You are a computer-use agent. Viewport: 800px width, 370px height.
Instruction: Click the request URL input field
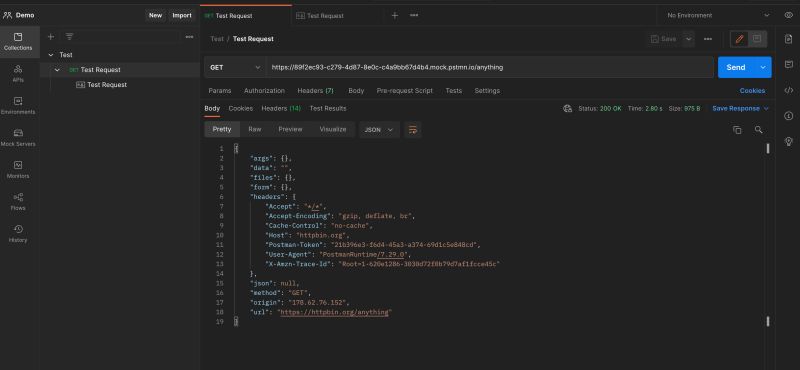point(490,67)
